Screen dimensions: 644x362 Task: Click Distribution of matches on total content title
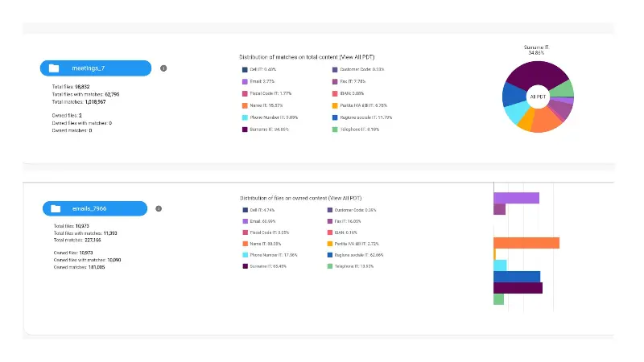pyautogui.click(x=307, y=57)
